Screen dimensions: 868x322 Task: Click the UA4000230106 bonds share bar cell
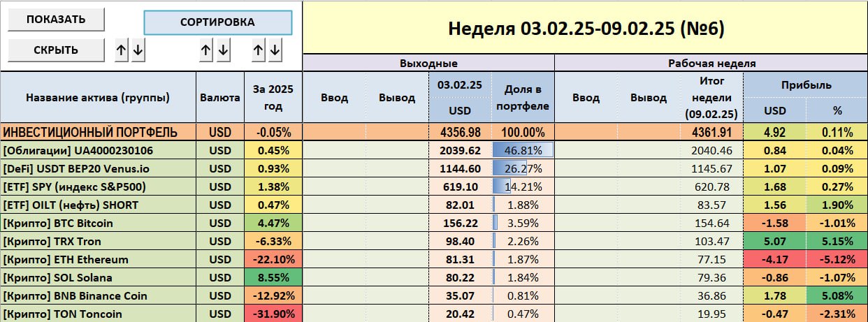523,151
